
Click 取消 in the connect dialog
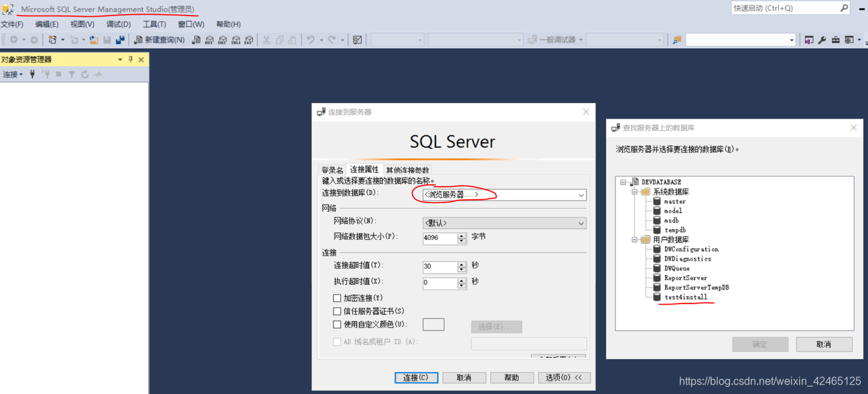pos(464,378)
